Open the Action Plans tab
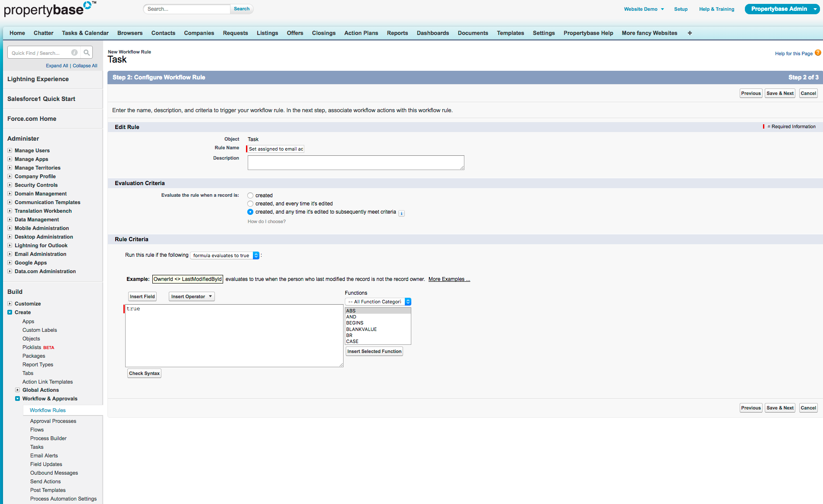Screen dimensions: 823x504 (x=361, y=33)
